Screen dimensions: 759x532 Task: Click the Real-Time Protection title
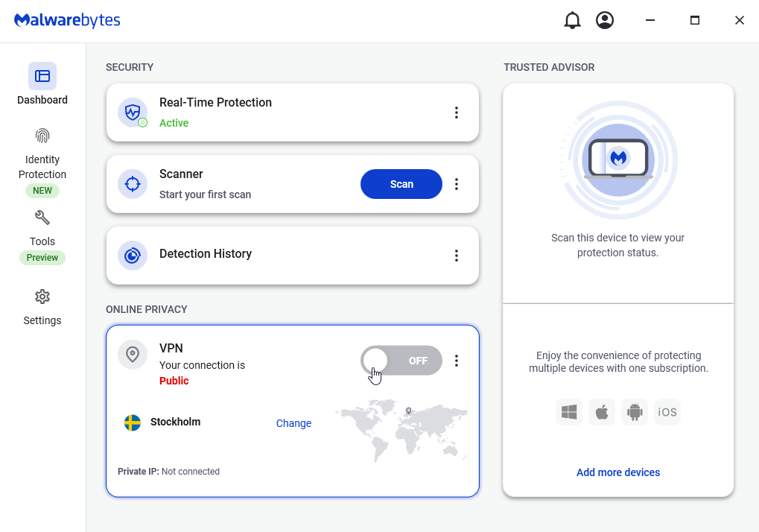[x=215, y=102]
